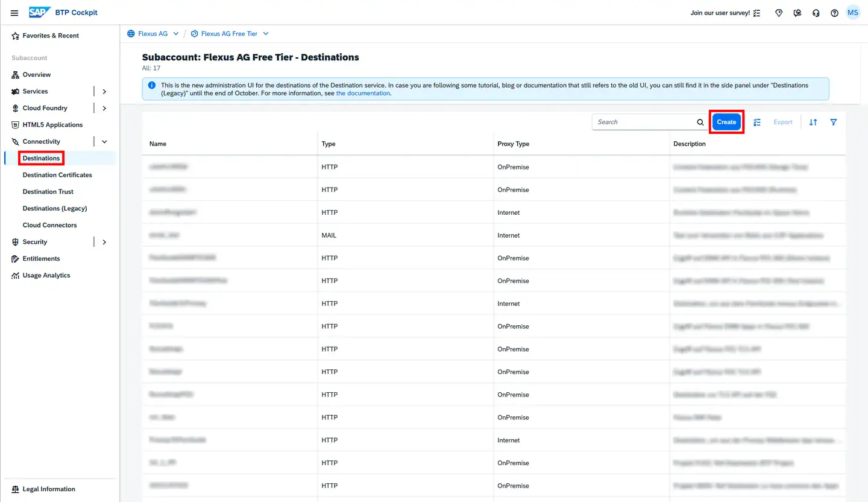Follow the documentation link in the banner
The width and height of the screenshot is (868, 502).
click(363, 94)
